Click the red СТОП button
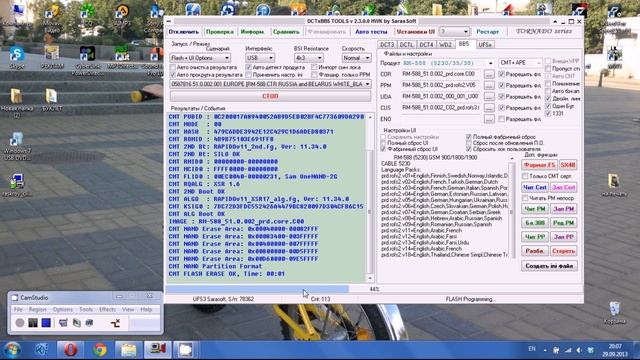 (x=270, y=96)
